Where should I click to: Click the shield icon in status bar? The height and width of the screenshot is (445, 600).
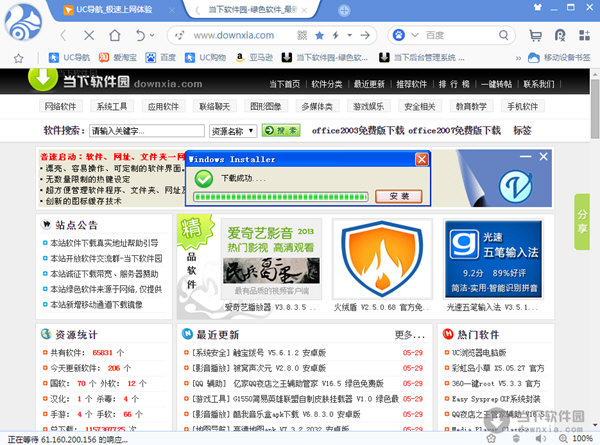[x=516, y=438]
